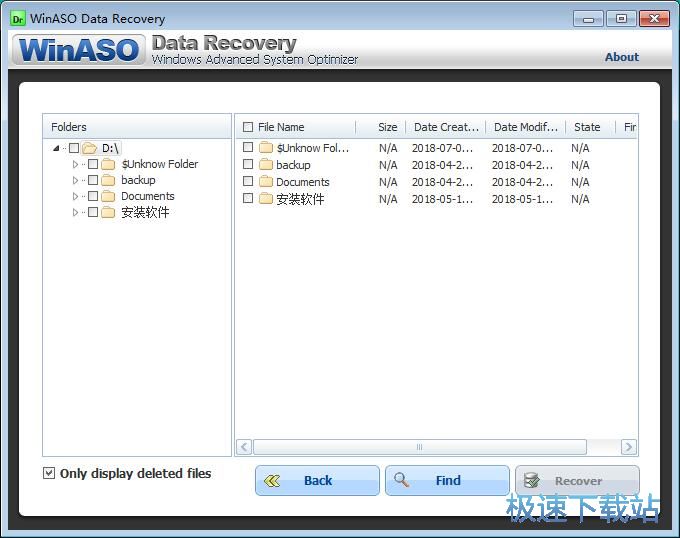Select Documents label in Folders tree
Image resolution: width=680 pixels, height=538 pixels.
(148, 196)
